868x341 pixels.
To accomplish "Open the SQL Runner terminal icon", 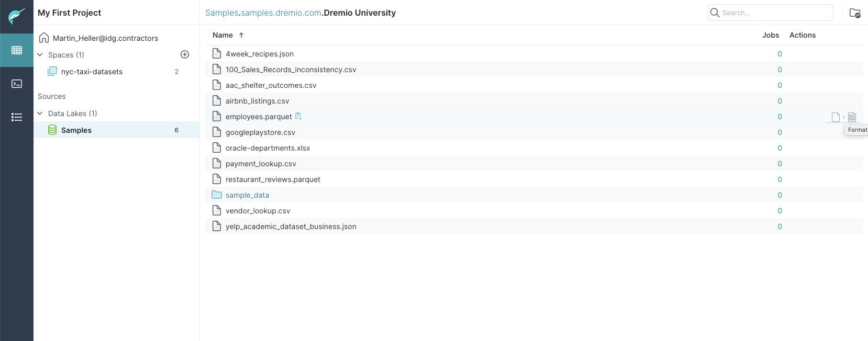I will [17, 84].
